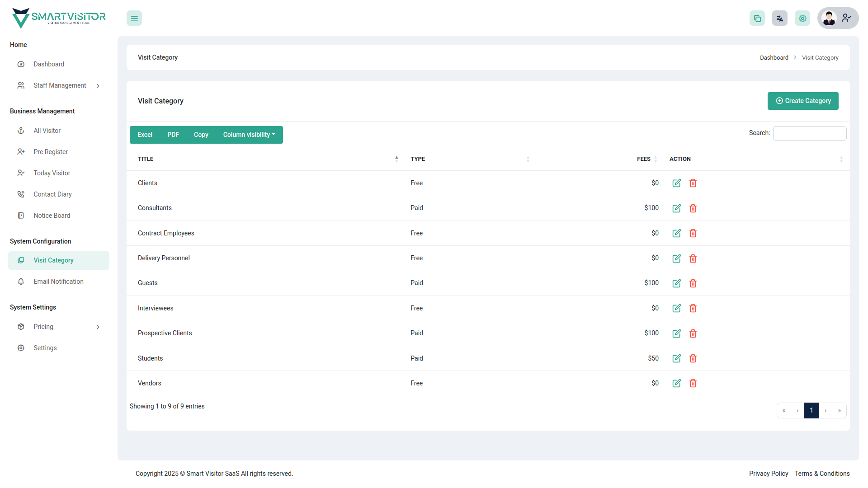The width and height of the screenshot is (868, 488).
Task: Select the Pre Register sidebar icon
Action: click(x=21, y=152)
